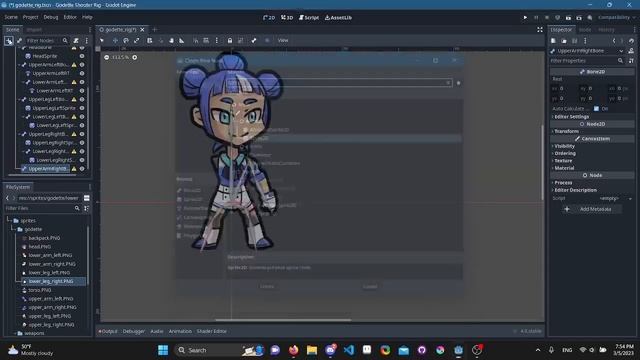Open Windows Start menu on taskbar
Image resolution: width=640 pixels, height=360 pixels.
click(163, 350)
